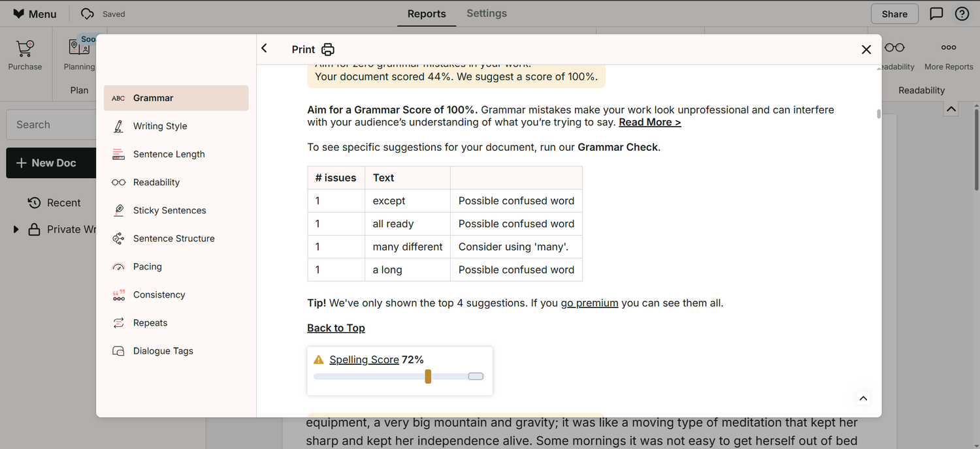Click the Saved cloud status icon
Screen dimensions: 980x449
tap(87, 14)
